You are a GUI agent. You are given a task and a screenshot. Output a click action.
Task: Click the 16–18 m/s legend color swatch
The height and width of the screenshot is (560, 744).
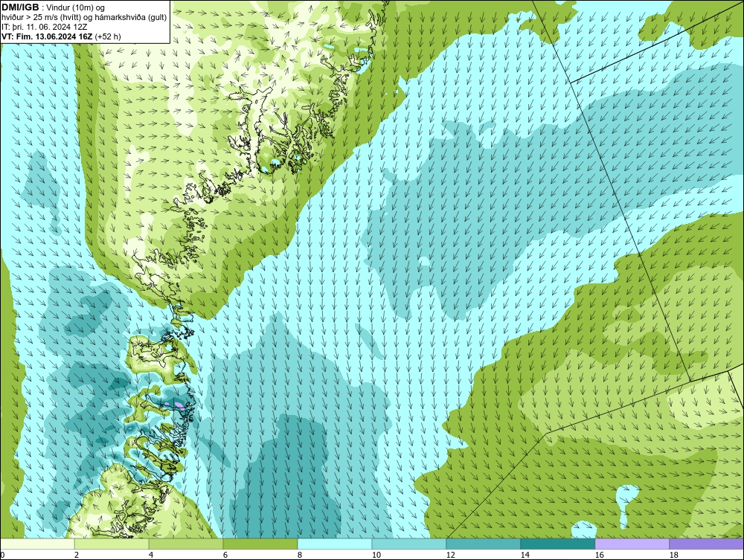click(632, 544)
